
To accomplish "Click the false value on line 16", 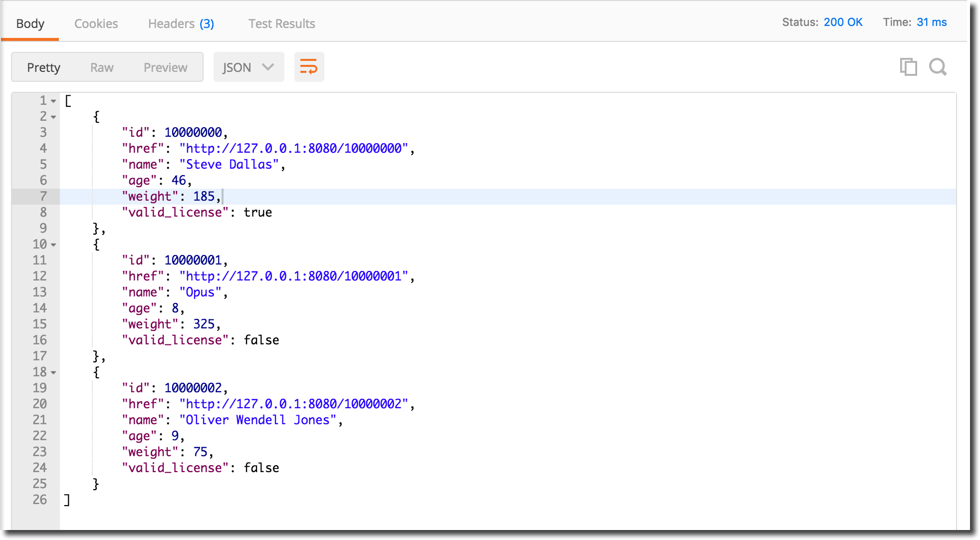I will click(x=261, y=340).
